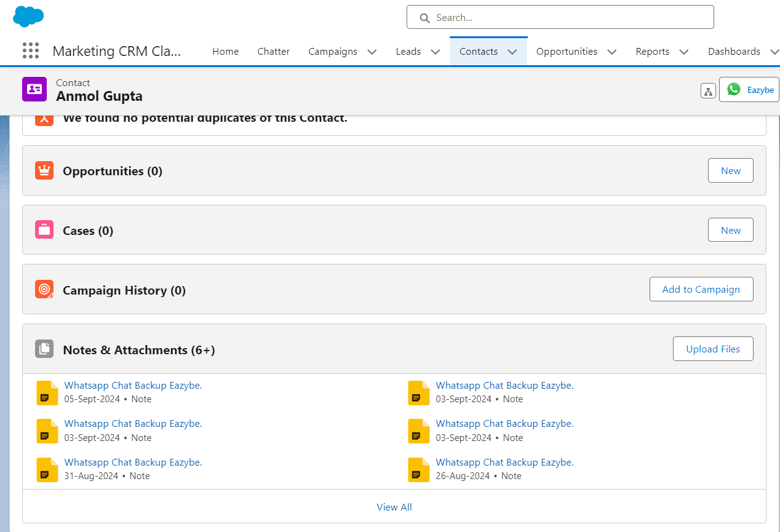Click the Anmol Gupta contact avatar icon
This screenshot has width=780, height=532.
[34, 89]
